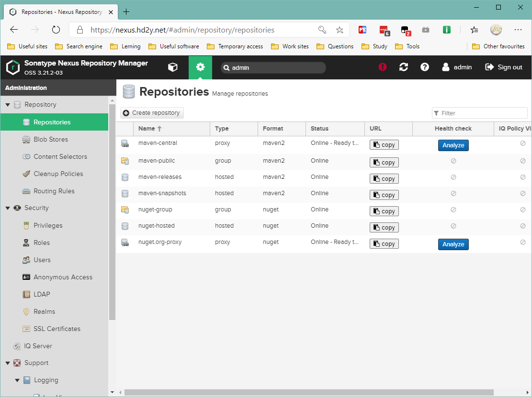The image size is (532, 397).
Task: Copy the URL of maven-public
Action: tap(384, 163)
